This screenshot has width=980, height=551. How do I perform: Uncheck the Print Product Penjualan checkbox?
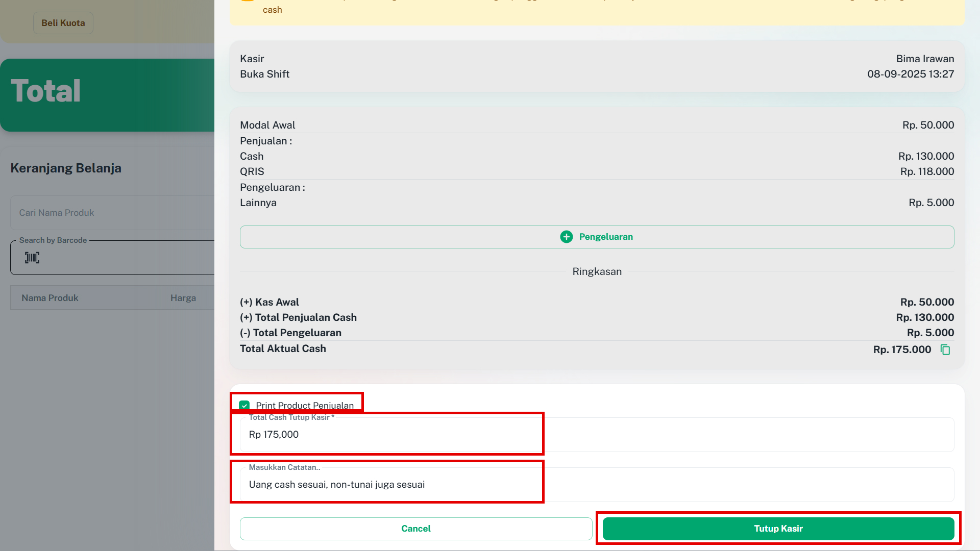click(x=244, y=406)
